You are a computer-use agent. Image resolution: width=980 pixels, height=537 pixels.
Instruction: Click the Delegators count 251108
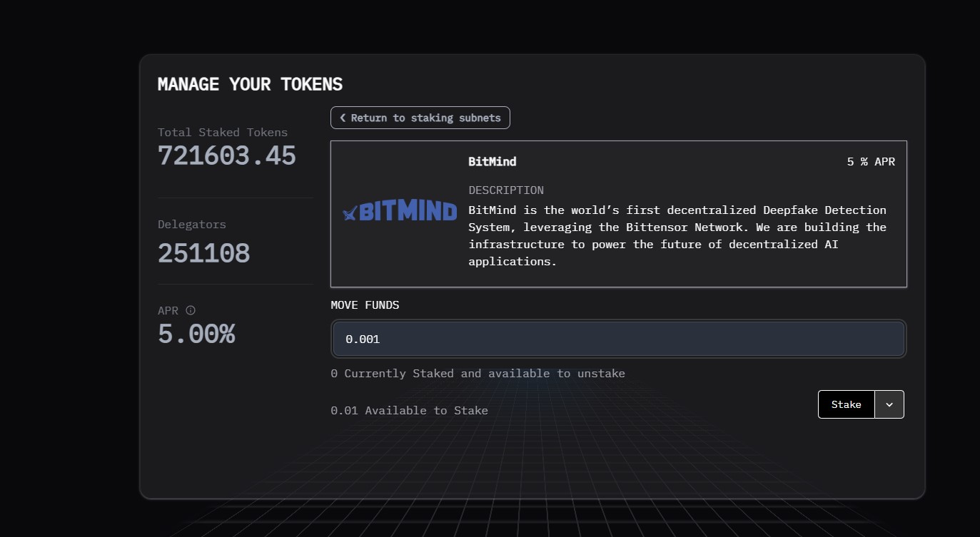coord(203,254)
